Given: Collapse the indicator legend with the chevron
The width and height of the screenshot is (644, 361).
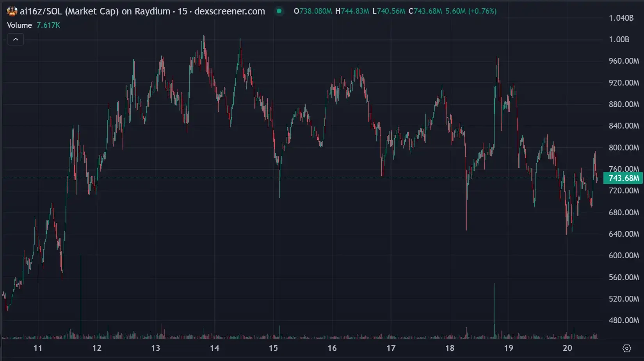Looking at the screenshot, I should (16, 39).
